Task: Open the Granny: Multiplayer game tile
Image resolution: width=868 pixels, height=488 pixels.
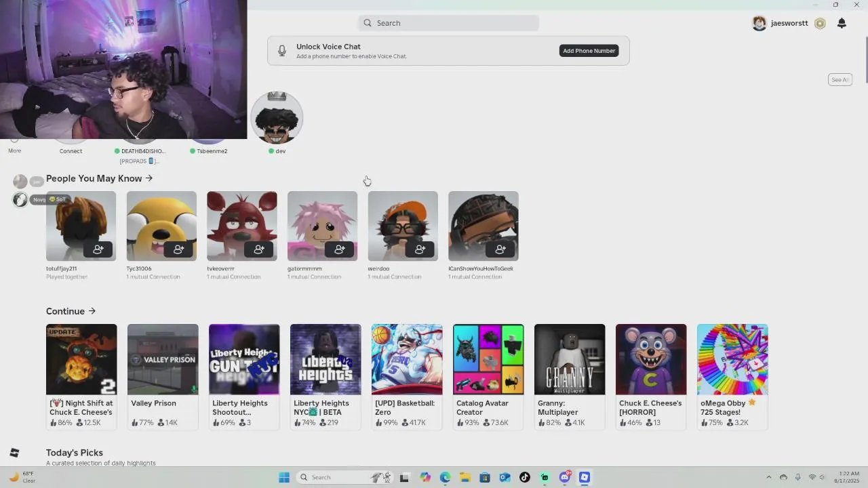Action: (x=570, y=376)
